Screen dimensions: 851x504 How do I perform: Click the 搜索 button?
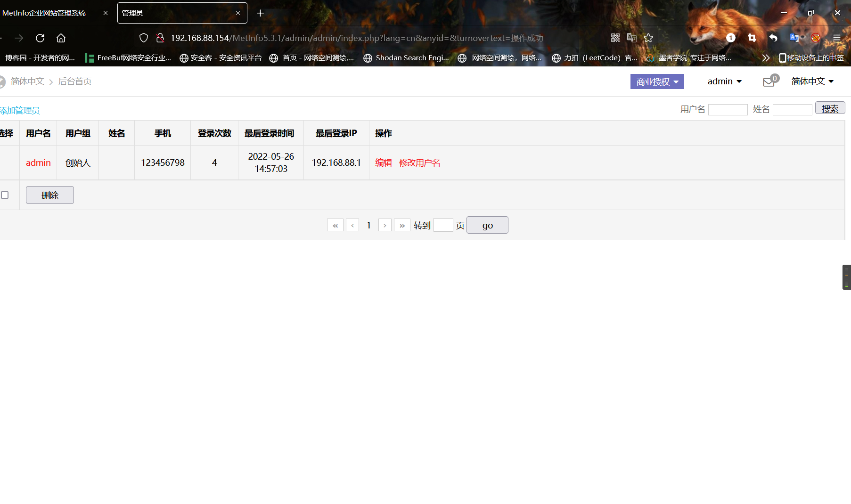(x=830, y=108)
